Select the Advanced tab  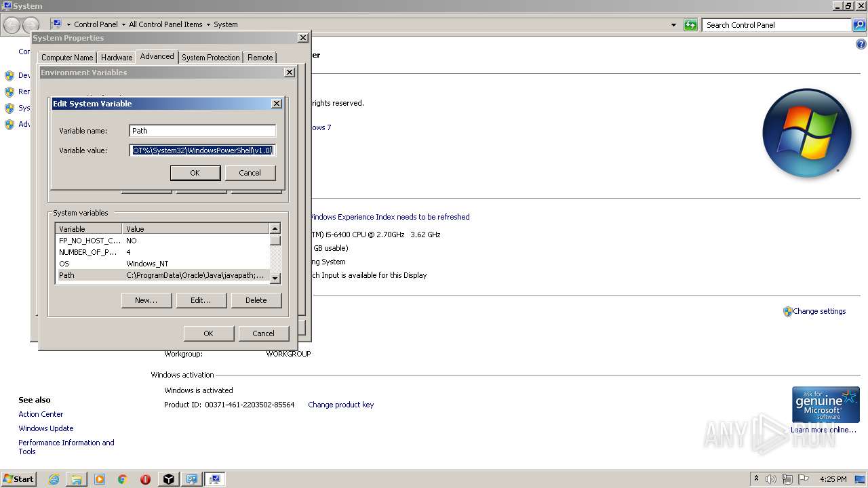[x=157, y=56]
